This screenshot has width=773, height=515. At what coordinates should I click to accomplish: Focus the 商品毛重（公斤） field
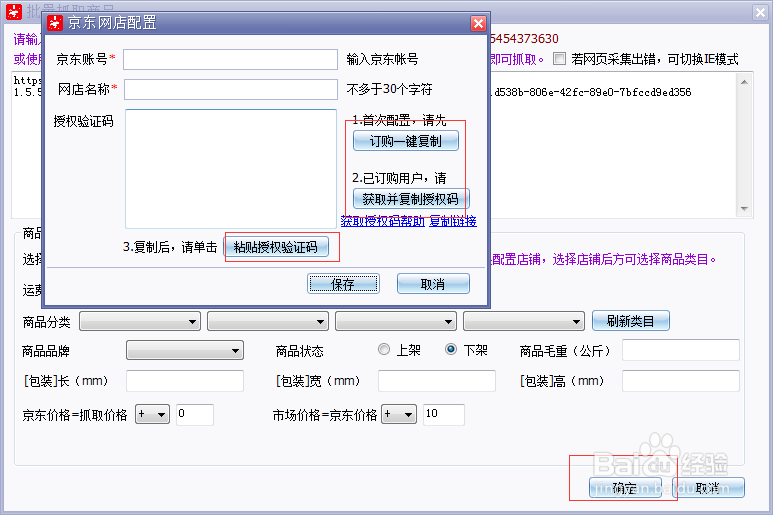tap(681, 350)
